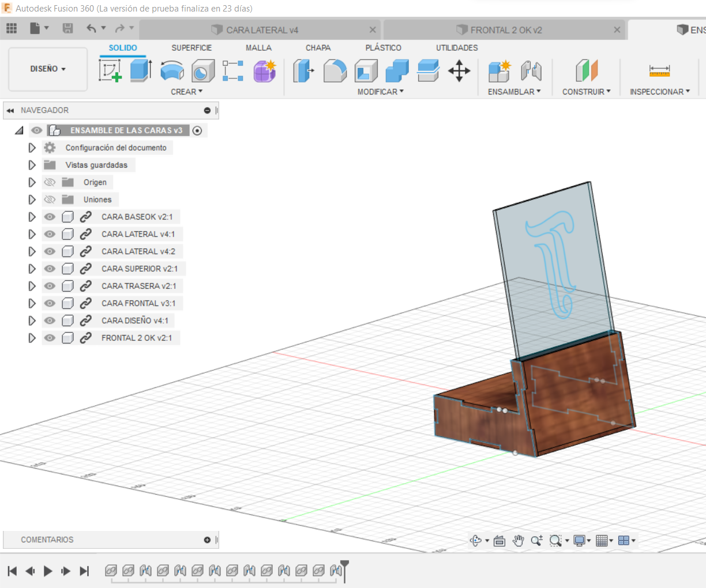This screenshot has height=588, width=706.
Task: Open the CREAR menu
Action: coord(186,92)
